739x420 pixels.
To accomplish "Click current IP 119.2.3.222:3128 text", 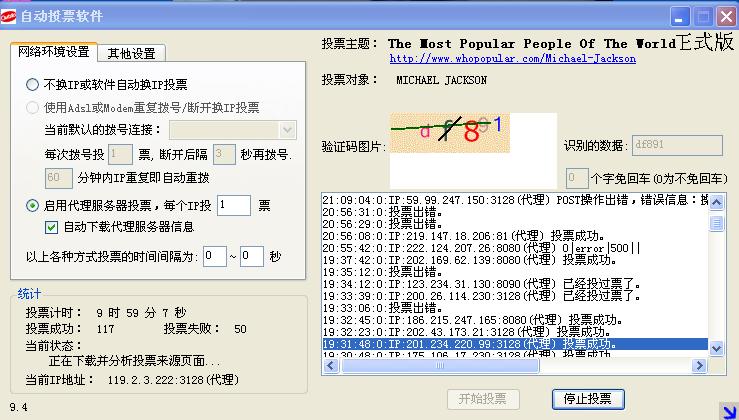I will (x=173, y=380).
